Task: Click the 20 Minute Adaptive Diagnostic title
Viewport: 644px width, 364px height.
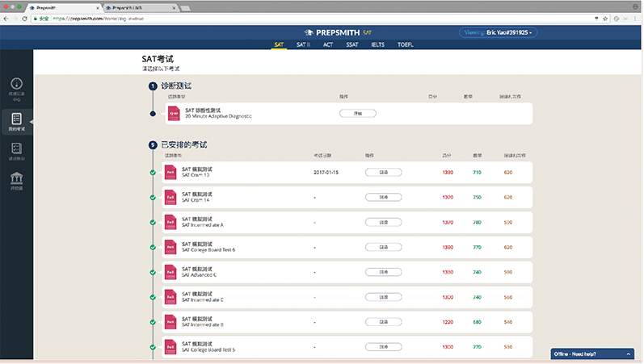Action: pos(218,116)
